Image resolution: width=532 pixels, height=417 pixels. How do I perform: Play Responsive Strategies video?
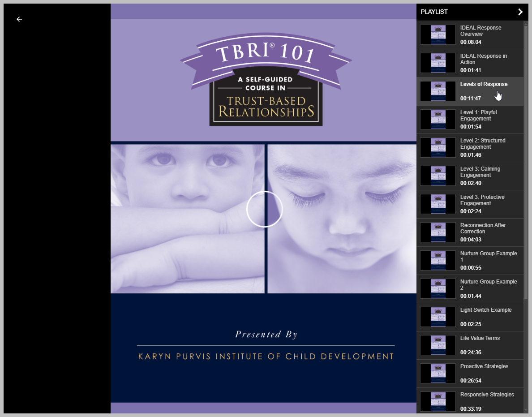[x=487, y=395]
